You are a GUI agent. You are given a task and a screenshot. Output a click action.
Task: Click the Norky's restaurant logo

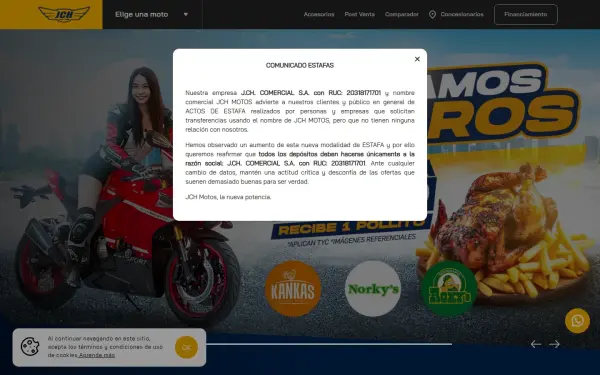tap(373, 289)
